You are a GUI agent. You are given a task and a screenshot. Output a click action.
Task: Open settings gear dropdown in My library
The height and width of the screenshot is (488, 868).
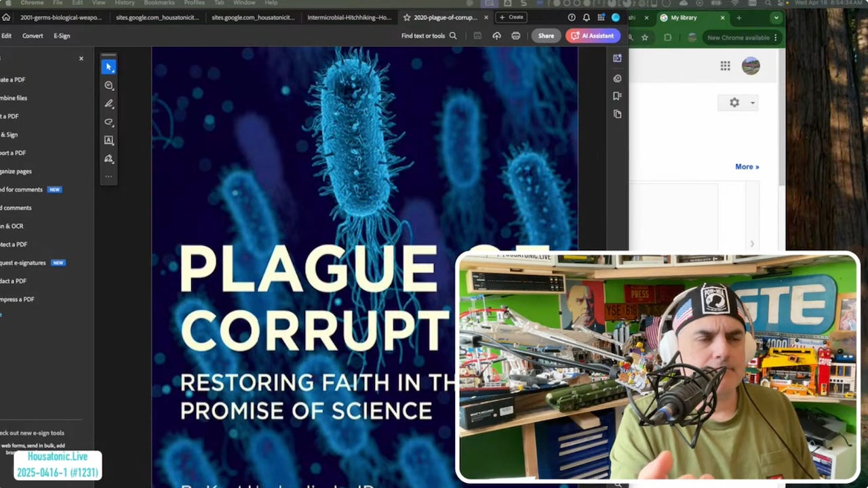tap(738, 102)
